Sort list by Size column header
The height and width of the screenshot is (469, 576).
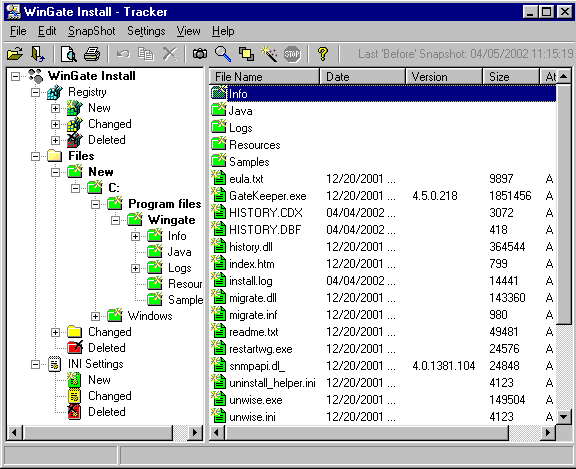[511, 77]
